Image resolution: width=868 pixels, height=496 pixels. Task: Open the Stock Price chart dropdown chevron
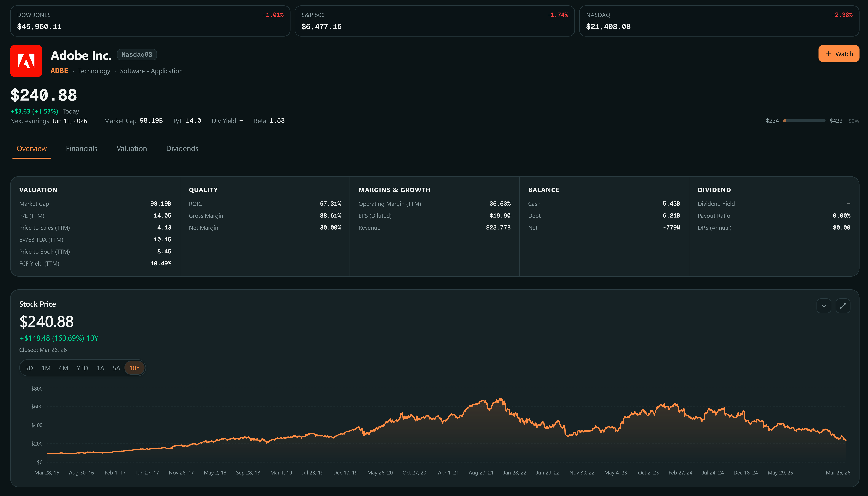tap(824, 306)
